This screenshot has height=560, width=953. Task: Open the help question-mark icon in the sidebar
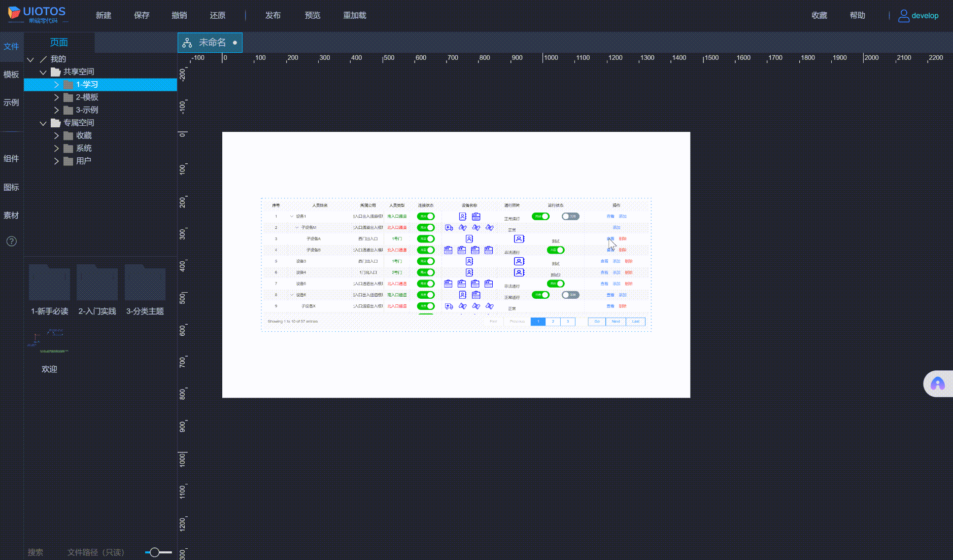11,241
